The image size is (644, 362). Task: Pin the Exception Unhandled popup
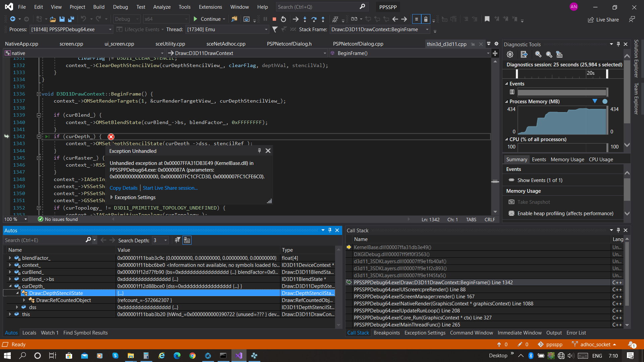[x=259, y=151]
